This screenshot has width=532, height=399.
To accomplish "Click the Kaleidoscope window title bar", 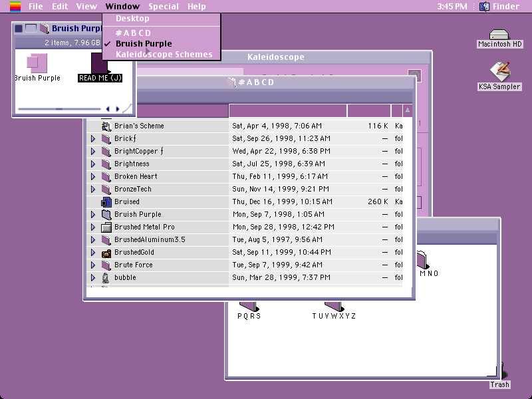I will click(275, 57).
